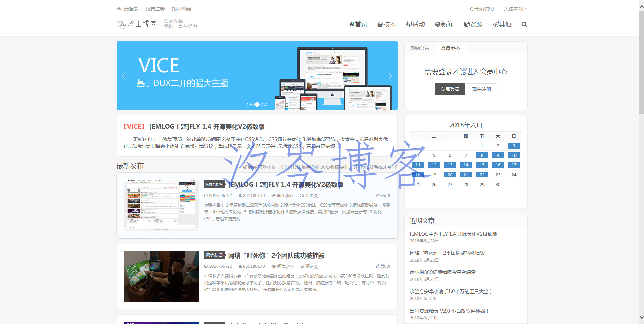This screenshot has height=324, width=644.
Task: Open 首页 home in navigation bar
Action: (358, 24)
